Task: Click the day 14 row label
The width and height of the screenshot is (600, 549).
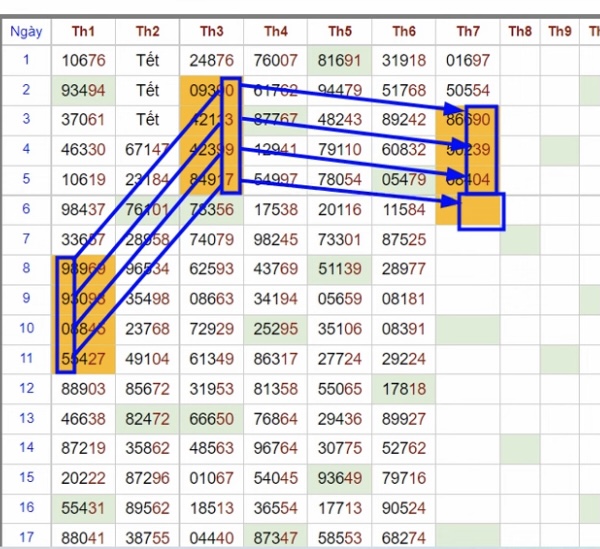Action: coord(26,448)
